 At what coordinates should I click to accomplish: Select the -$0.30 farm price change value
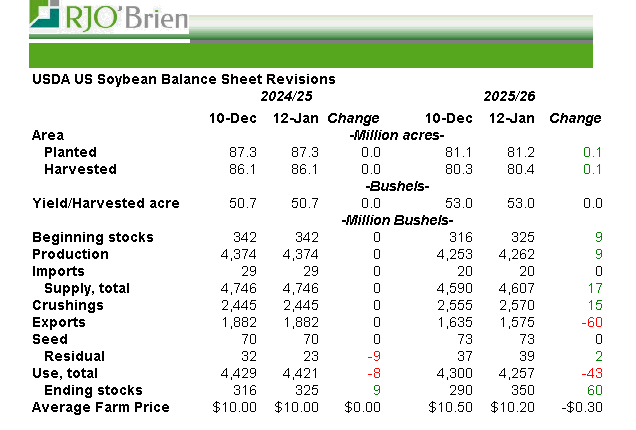click(580, 407)
